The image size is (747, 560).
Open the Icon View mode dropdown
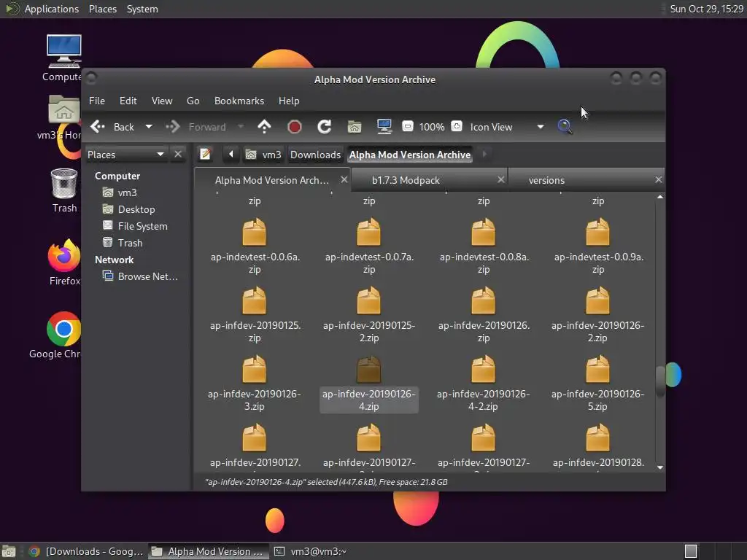point(506,127)
